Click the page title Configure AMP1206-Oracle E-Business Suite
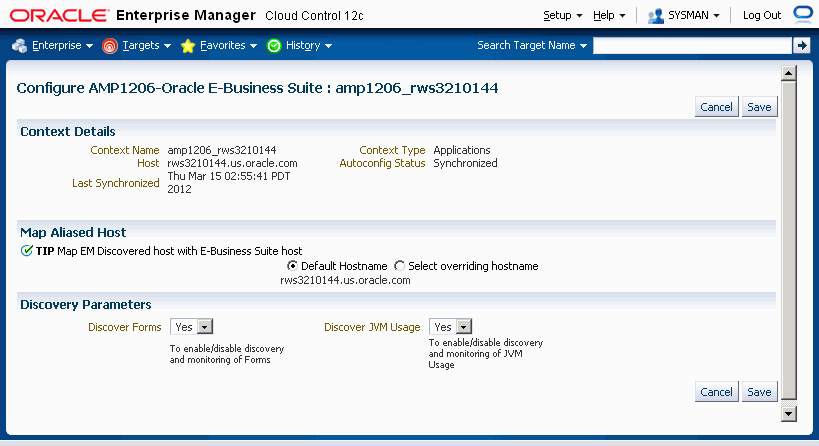Image resolution: width=819 pixels, height=446 pixels. [x=257, y=88]
